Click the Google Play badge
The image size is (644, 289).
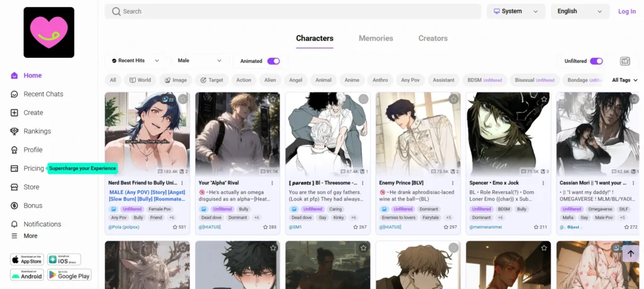tap(69, 275)
